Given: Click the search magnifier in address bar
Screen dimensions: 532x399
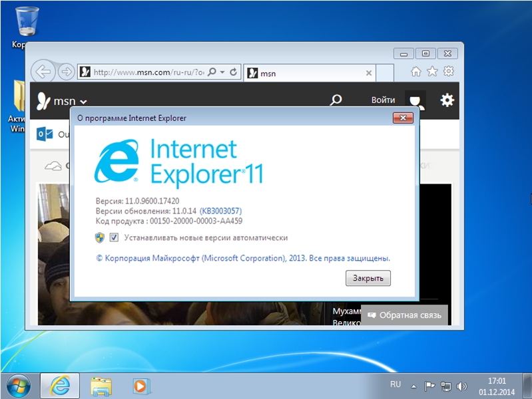Looking at the screenshot, I should (212, 72).
